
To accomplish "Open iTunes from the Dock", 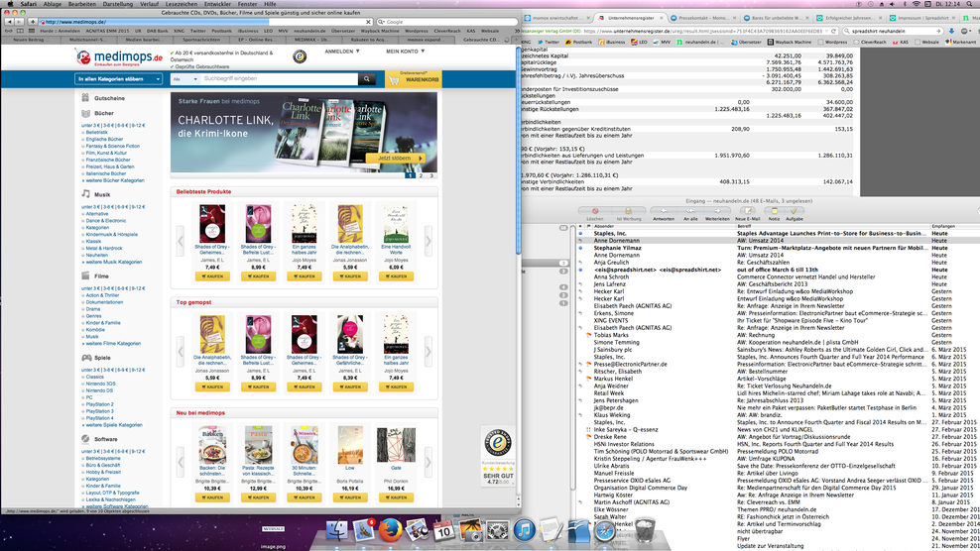I will coord(524,531).
